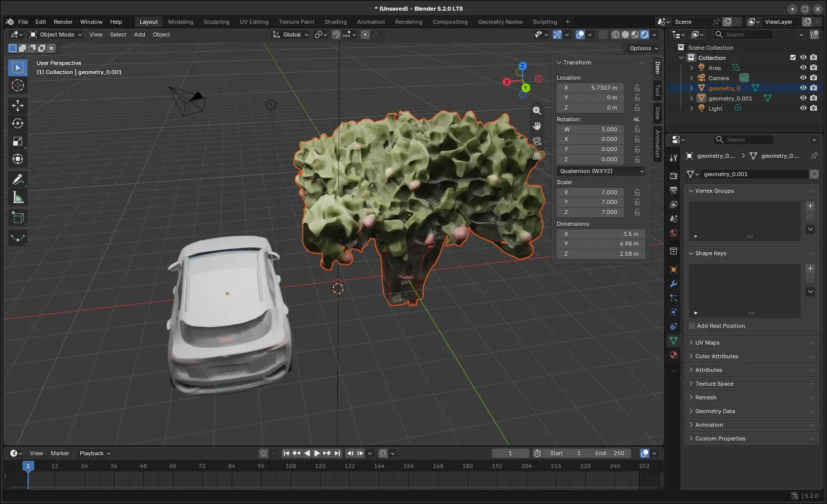The height and width of the screenshot is (504, 827).
Task: Click the pan view hand icon
Action: (x=536, y=125)
